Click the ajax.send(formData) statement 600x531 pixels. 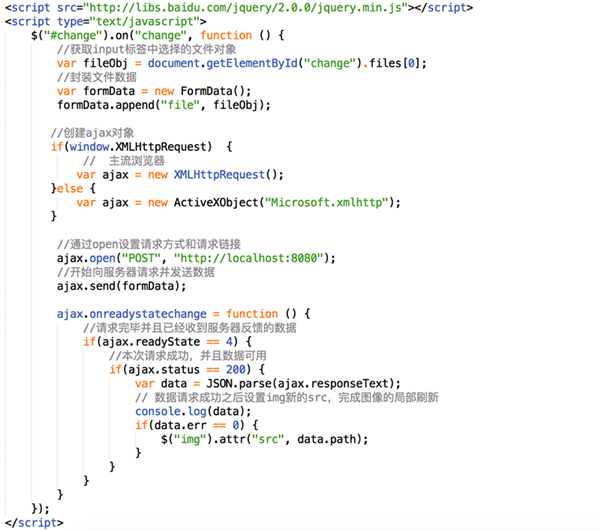tap(121, 286)
